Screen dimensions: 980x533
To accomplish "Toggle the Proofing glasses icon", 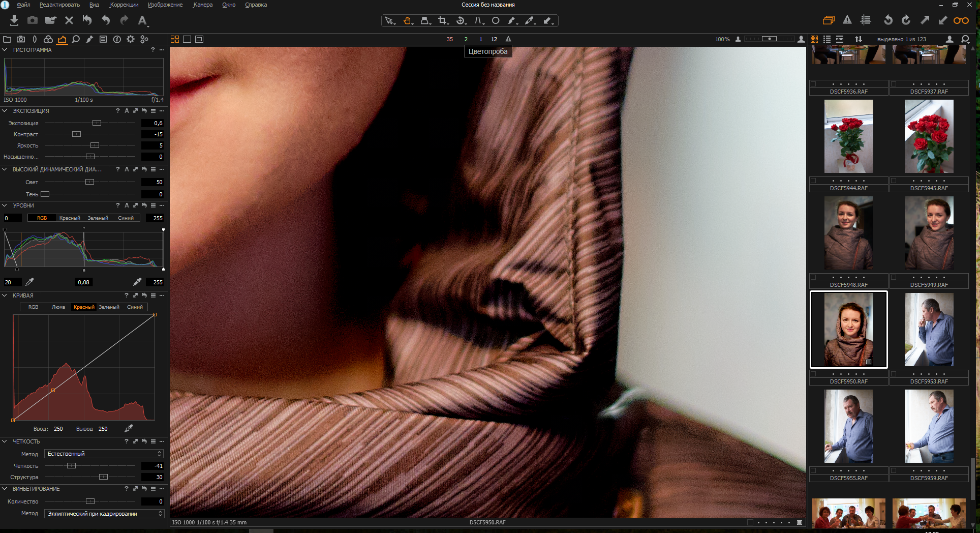I will [x=961, y=20].
